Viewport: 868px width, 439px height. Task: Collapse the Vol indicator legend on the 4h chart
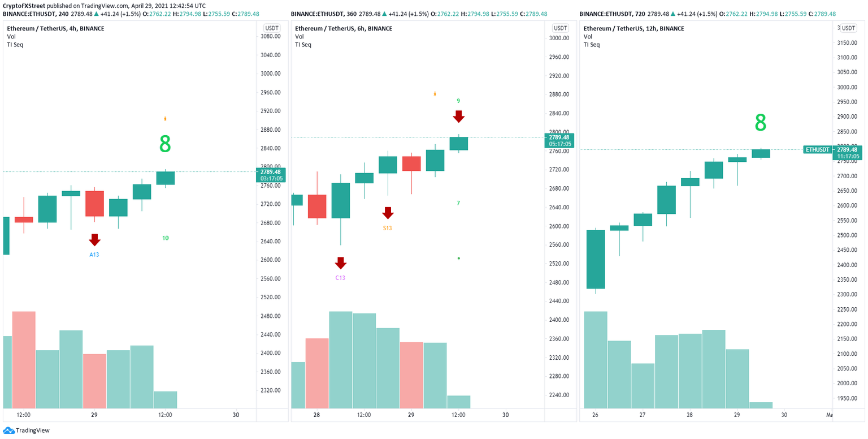click(x=12, y=36)
